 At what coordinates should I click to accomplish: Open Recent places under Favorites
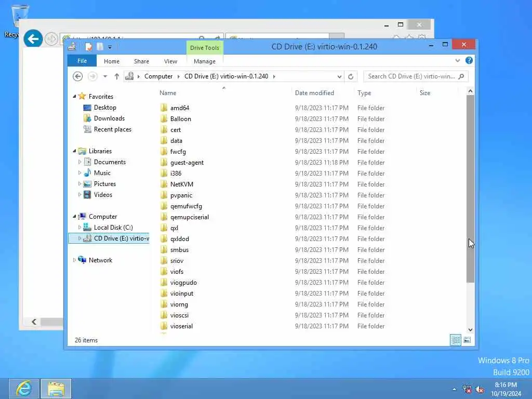(x=113, y=129)
